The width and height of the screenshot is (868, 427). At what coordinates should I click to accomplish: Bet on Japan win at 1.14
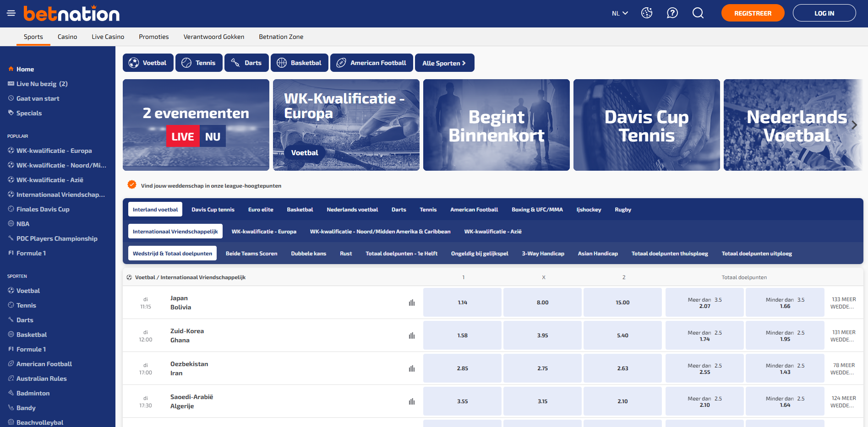coord(463,303)
